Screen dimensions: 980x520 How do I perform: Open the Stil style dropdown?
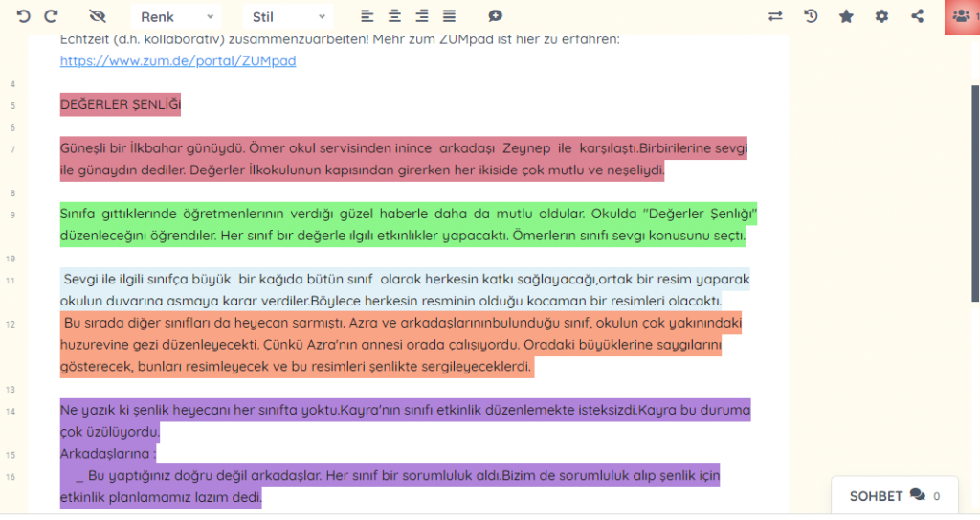[288, 17]
